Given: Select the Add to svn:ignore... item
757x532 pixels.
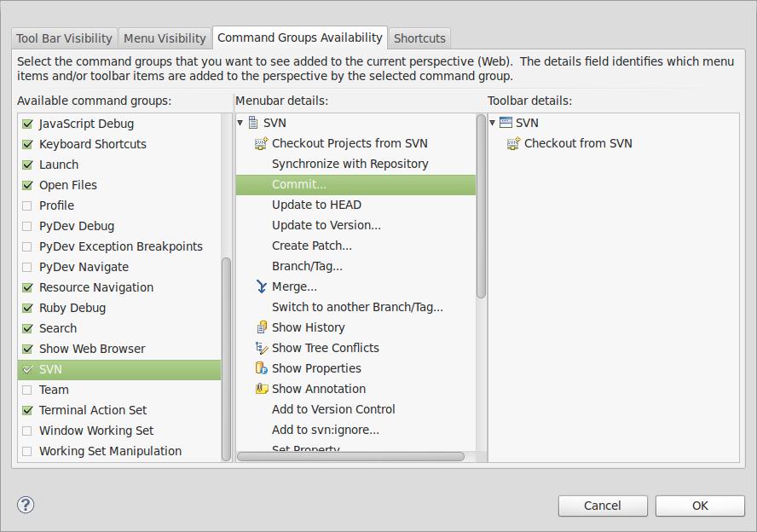Looking at the screenshot, I should (x=326, y=430).
